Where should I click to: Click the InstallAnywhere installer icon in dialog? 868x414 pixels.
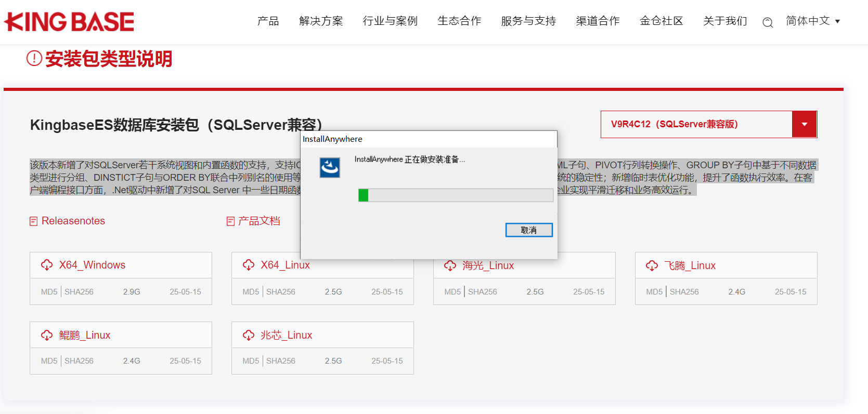pos(330,168)
